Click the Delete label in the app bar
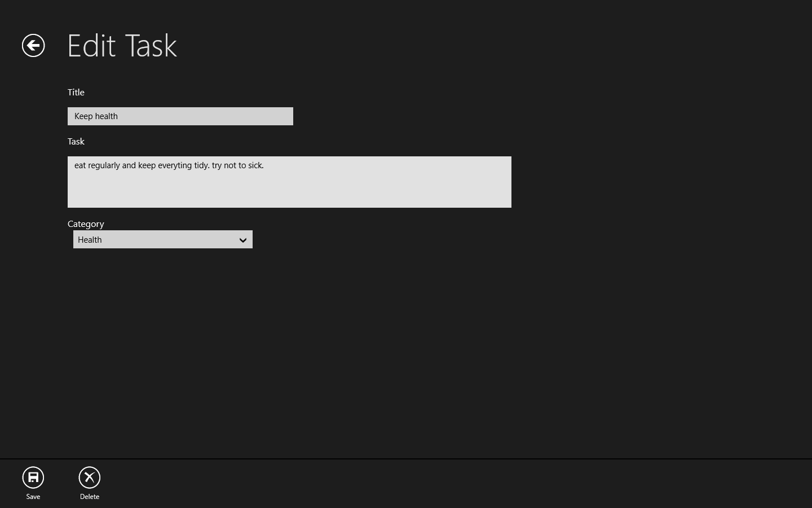The image size is (812, 508). 89,497
